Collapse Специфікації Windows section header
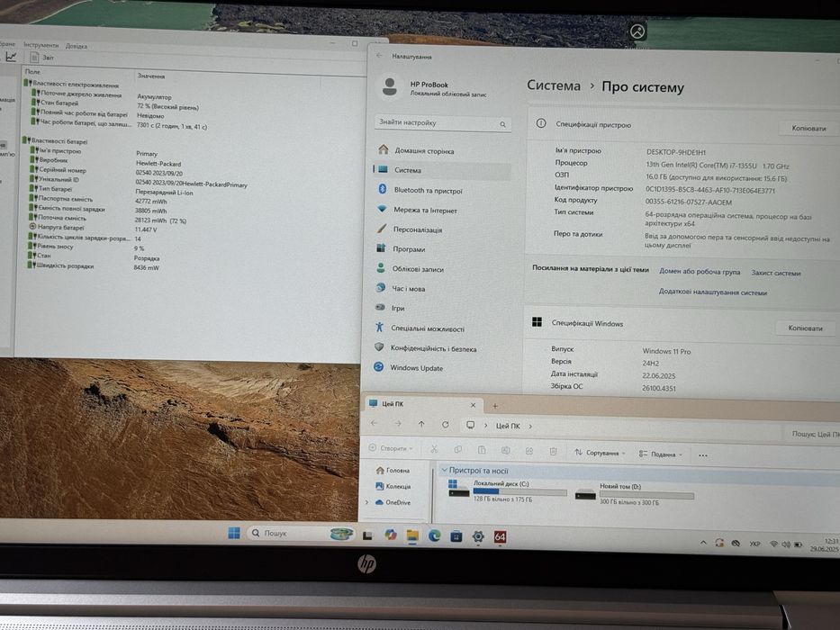Viewport: 840px width, 630px height. pyautogui.click(x=679, y=325)
